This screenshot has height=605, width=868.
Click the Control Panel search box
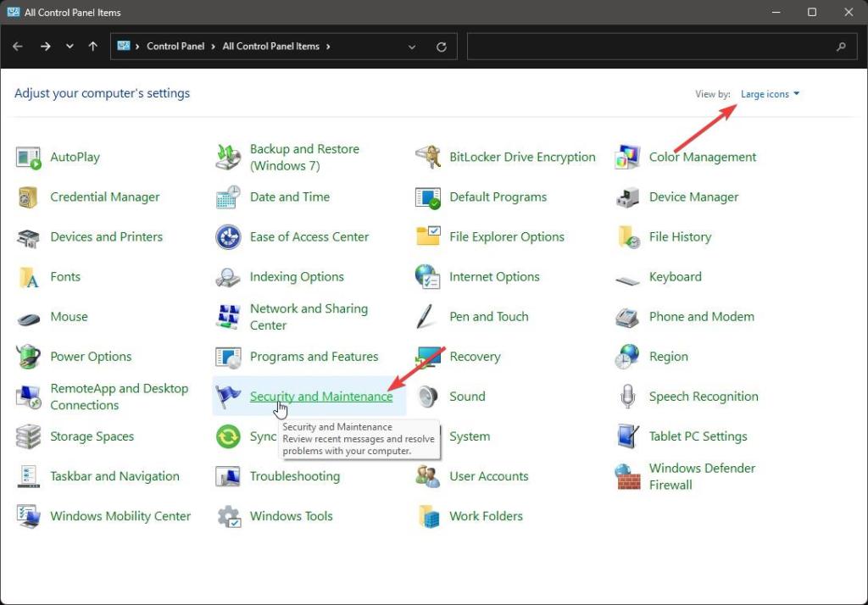661,47
